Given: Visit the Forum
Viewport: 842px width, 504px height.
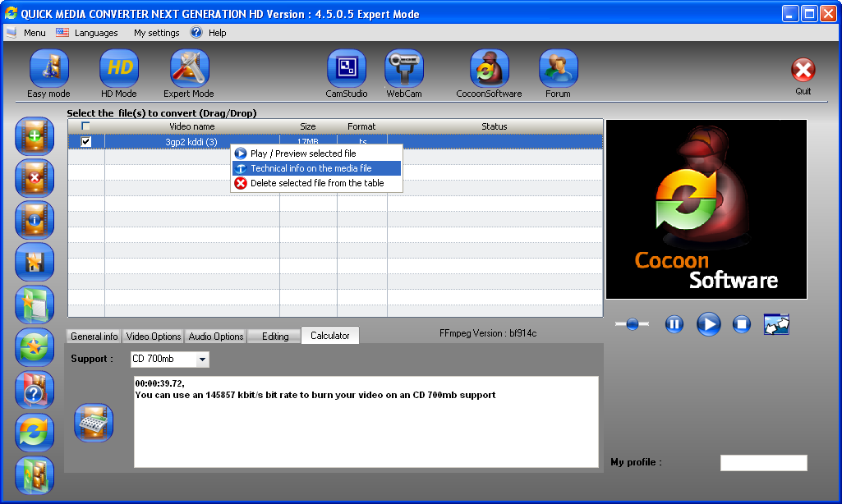Looking at the screenshot, I should 558,69.
